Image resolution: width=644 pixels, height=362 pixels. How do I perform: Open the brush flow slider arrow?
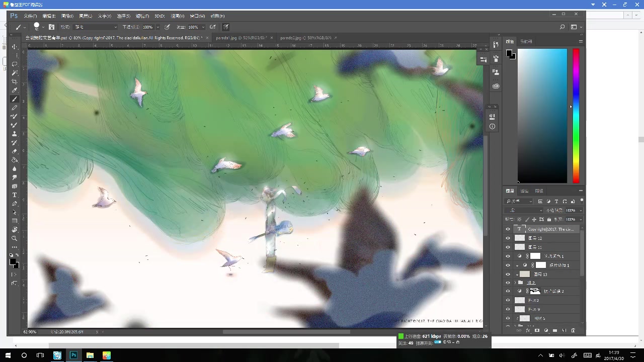point(203,27)
